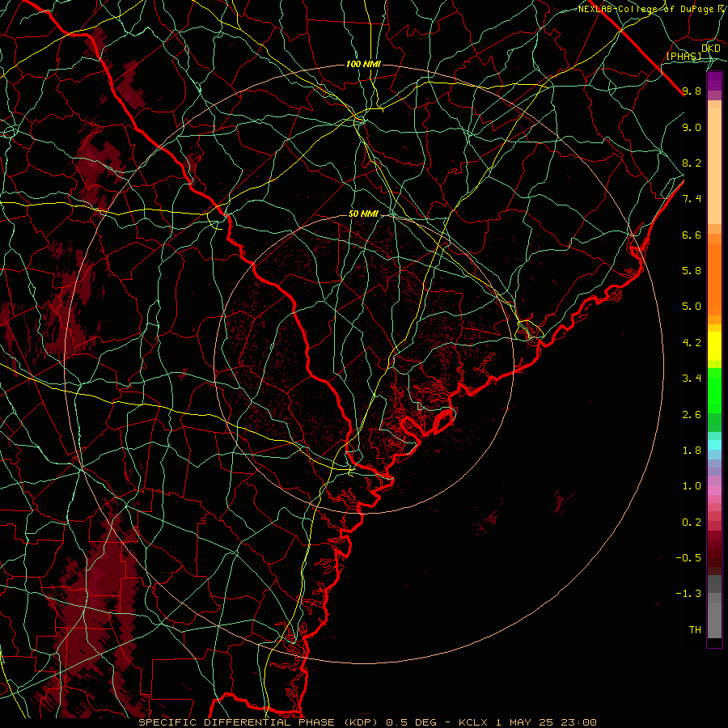Click the purple swatch atop the color scale

coord(714,82)
